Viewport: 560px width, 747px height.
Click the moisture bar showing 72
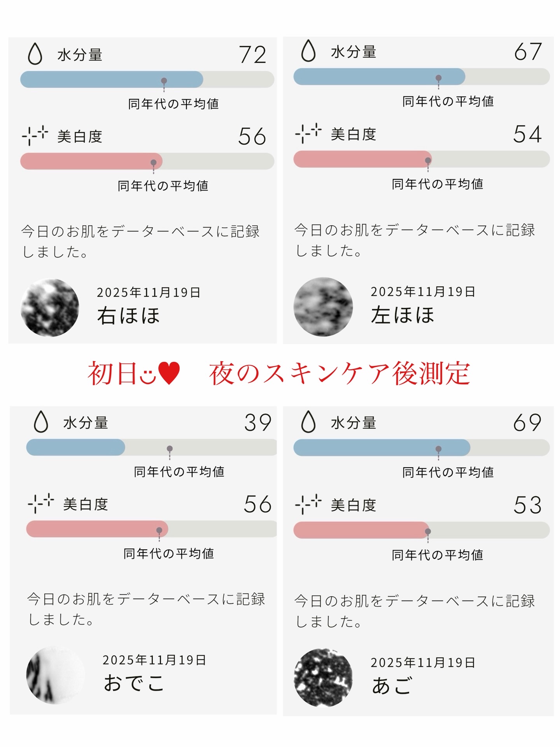[x=147, y=79]
